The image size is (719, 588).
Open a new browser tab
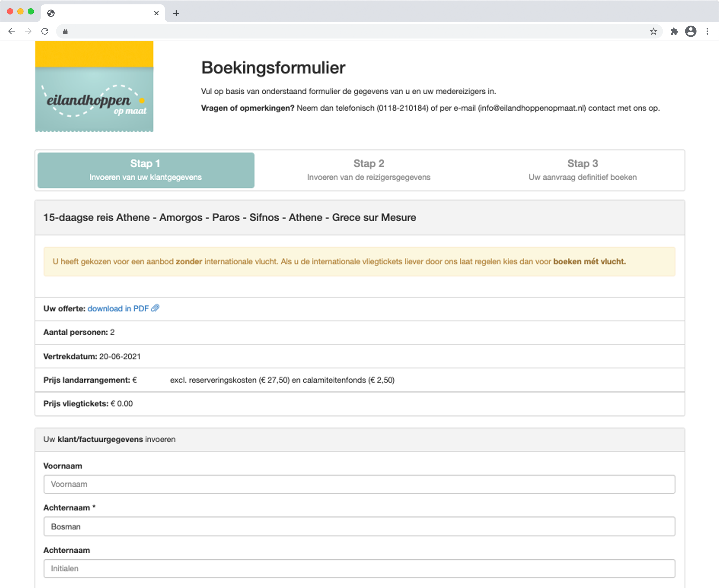[176, 13]
